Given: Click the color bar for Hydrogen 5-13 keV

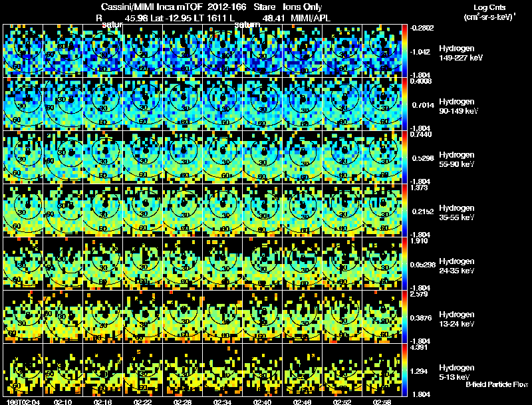Looking at the screenshot, I should coord(404,370).
